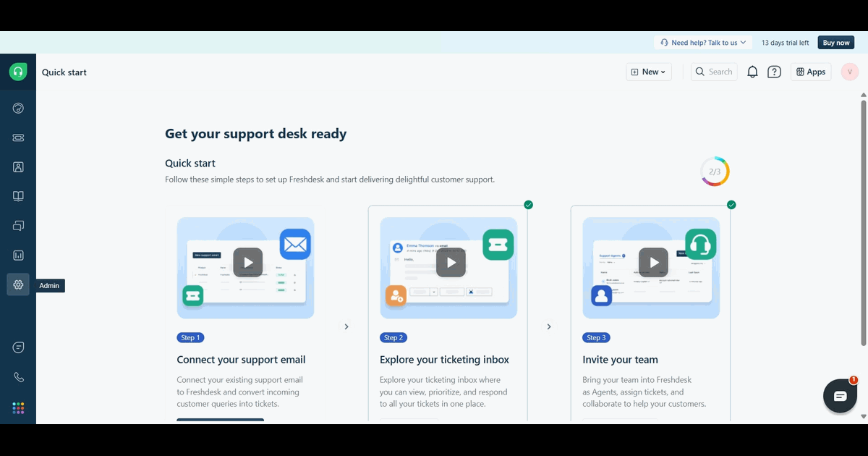Click the 13 days trial left text
The image size is (868, 456).
[785, 43]
